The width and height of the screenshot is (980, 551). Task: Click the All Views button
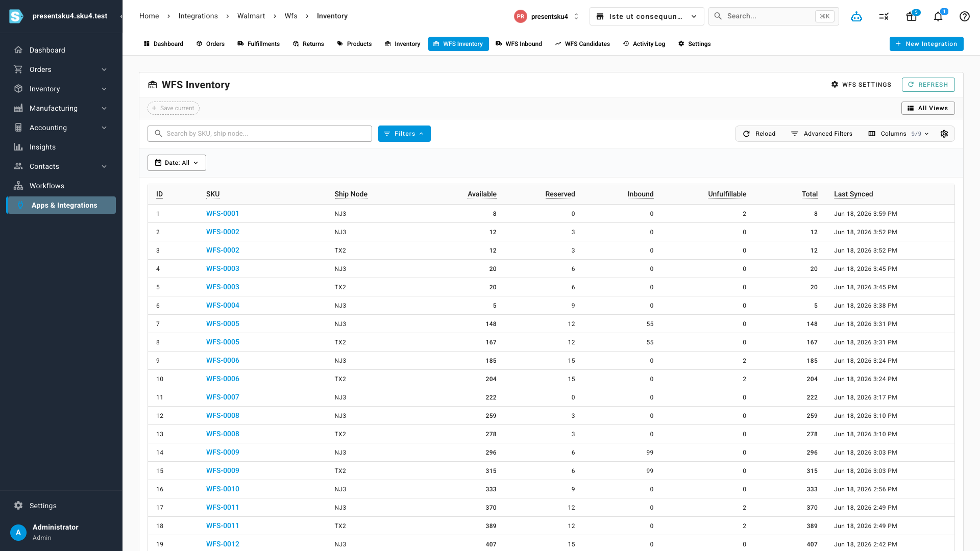click(928, 108)
